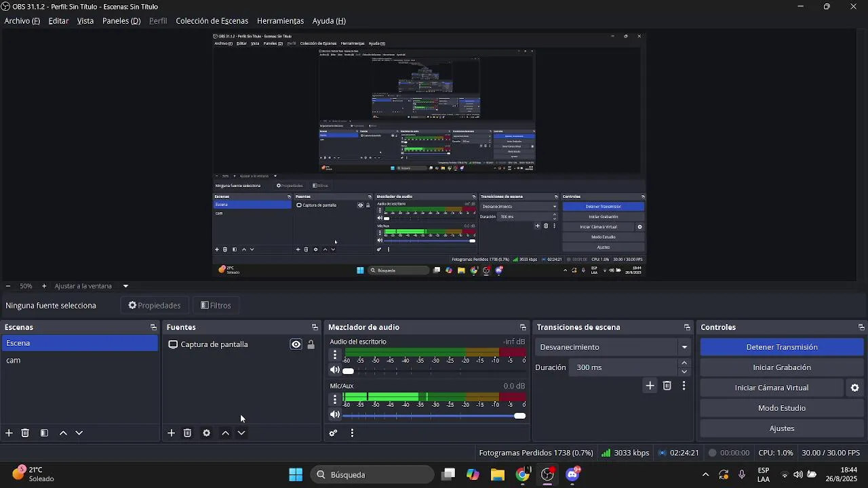Adjust Mic/Aux volume slider
The height and width of the screenshot is (488, 868).
tap(434, 415)
